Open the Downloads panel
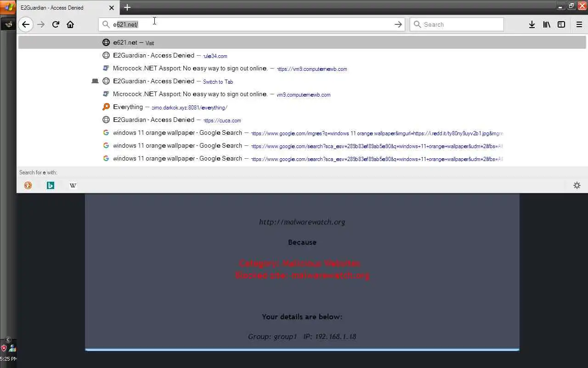 click(x=532, y=24)
